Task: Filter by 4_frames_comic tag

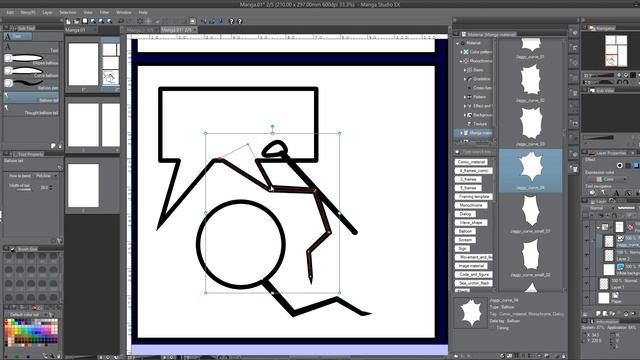Action: click(473, 171)
